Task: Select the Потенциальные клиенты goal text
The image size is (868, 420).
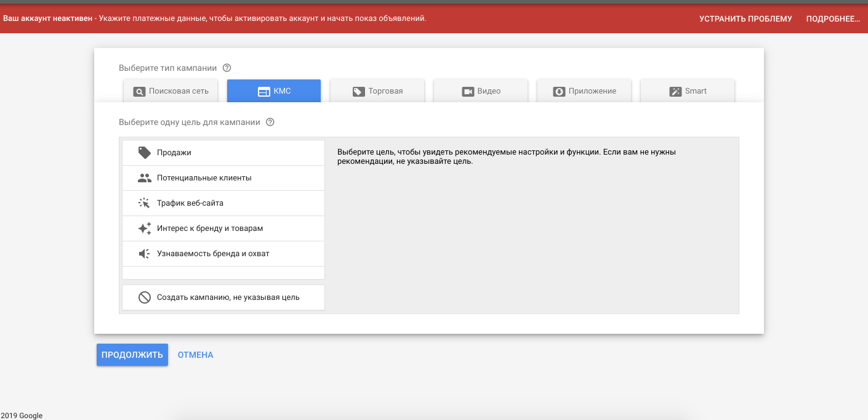Action: (x=204, y=178)
